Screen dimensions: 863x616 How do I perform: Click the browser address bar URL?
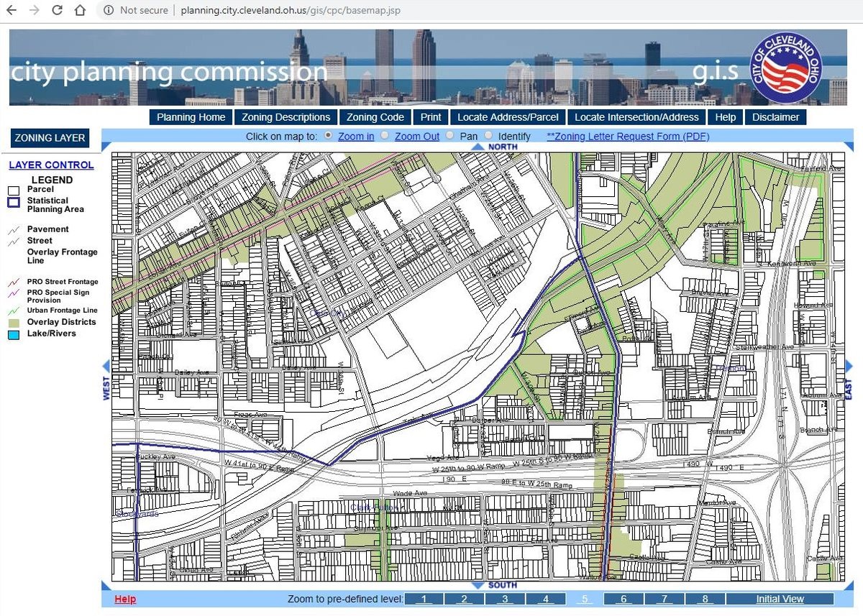click(291, 11)
